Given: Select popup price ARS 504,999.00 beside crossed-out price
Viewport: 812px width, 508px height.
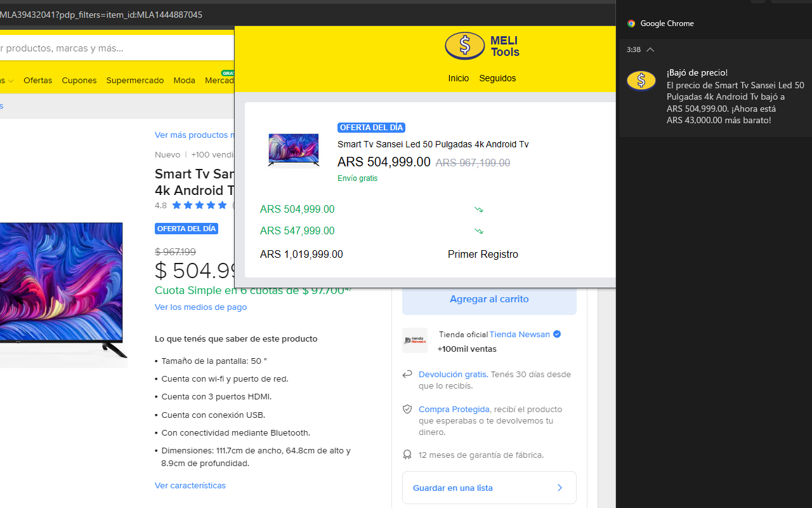Looking at the screenshot, I should (384, 162).
